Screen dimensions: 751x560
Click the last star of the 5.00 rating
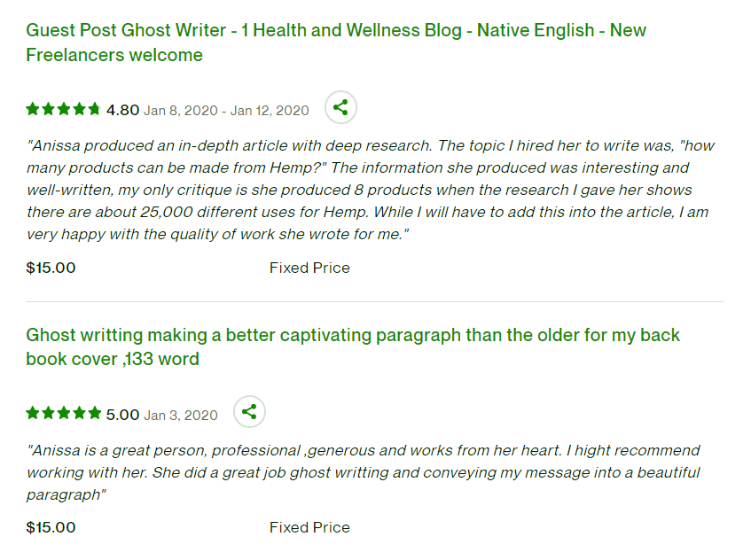(x=94, y=414)
